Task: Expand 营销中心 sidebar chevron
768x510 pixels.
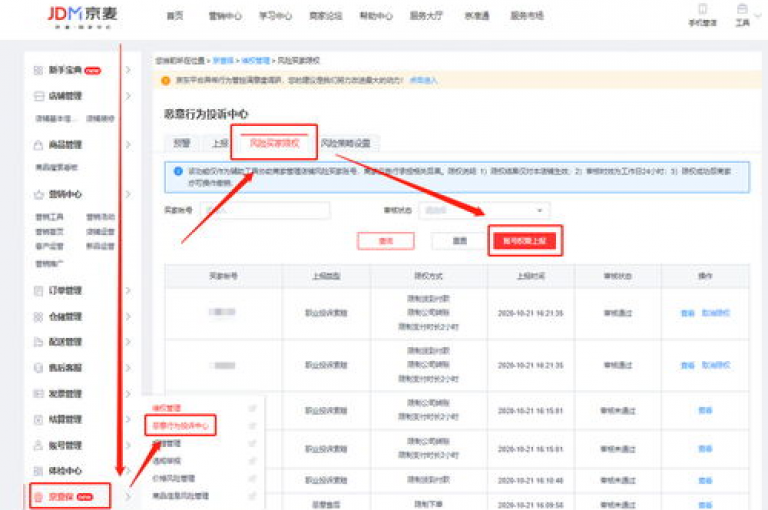Action: point(128,194)
